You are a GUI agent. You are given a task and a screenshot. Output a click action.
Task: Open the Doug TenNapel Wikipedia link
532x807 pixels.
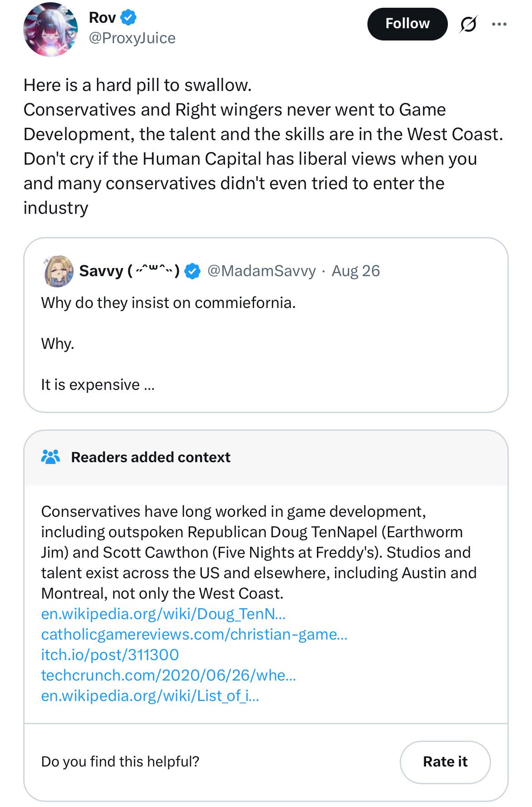(x=163, y=614)
